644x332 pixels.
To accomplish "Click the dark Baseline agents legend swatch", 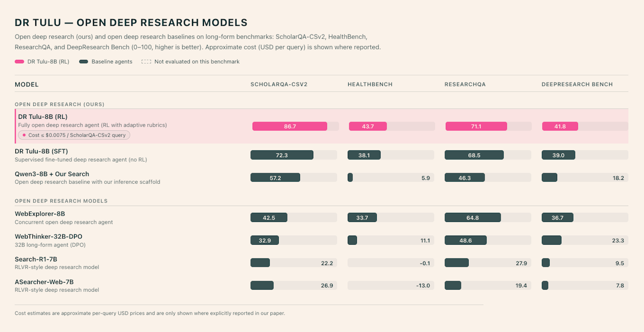I will pos(84,62).
